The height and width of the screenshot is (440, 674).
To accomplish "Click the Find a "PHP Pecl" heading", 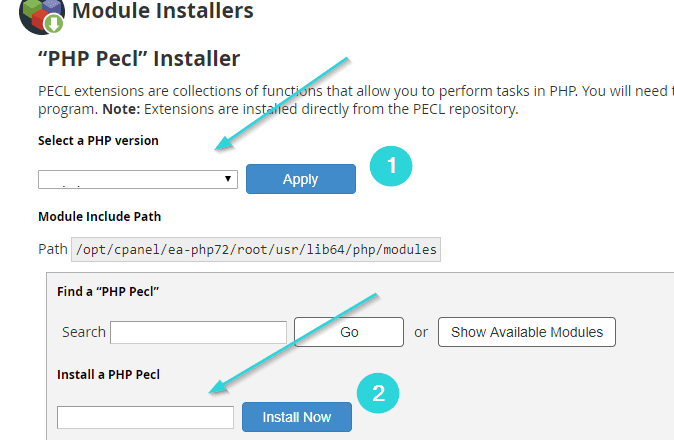I will (108, 291).
